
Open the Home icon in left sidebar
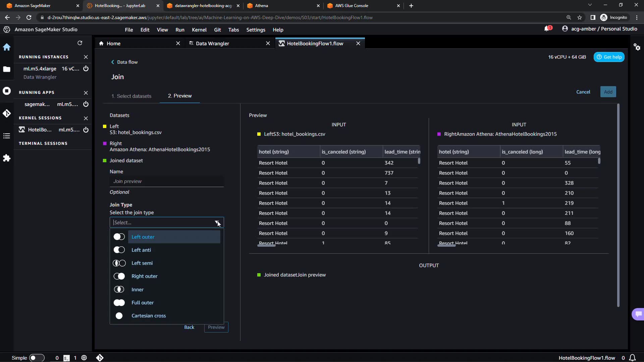coord(7,47)
